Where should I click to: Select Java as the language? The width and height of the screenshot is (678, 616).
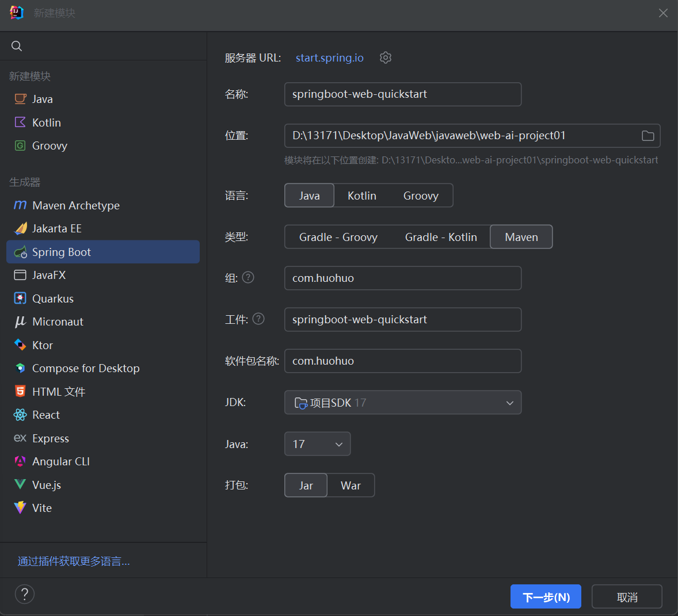click(x=309, y=195)
